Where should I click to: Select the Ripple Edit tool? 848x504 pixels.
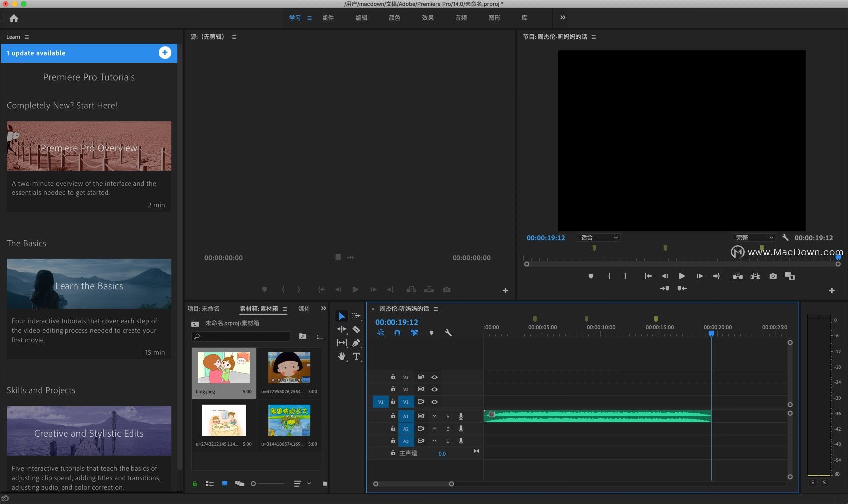[x=342, y=329]
